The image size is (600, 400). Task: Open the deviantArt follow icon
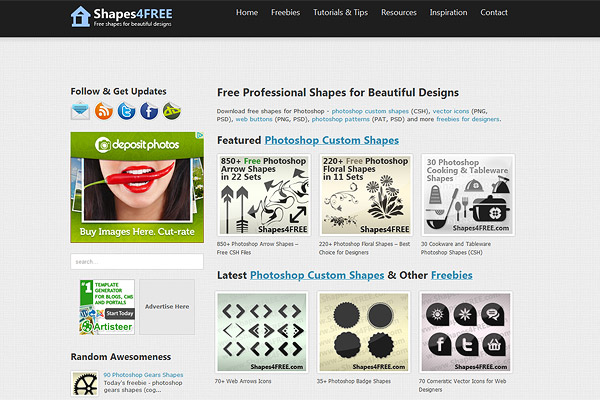(x=171, y=111)
